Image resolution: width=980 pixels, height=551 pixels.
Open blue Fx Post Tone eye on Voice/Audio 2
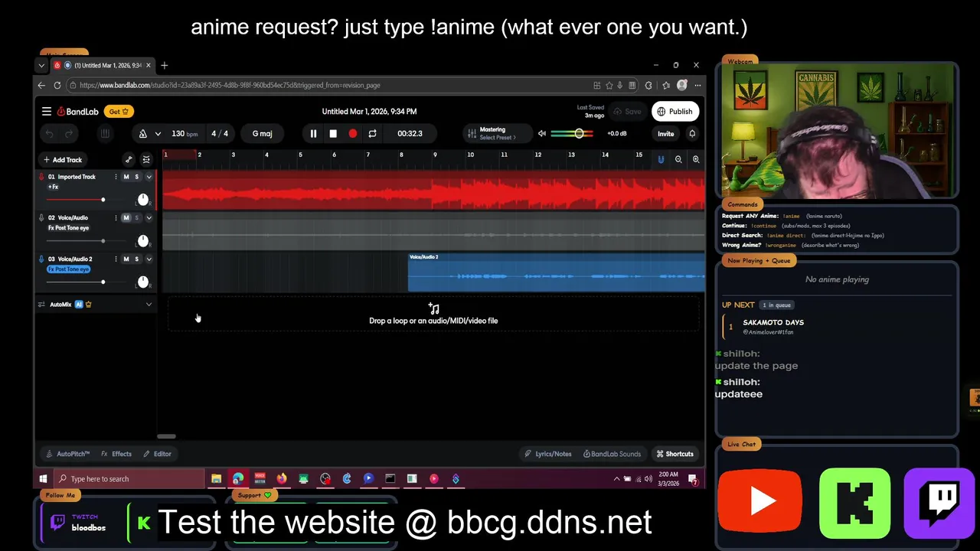coord(68,269)
